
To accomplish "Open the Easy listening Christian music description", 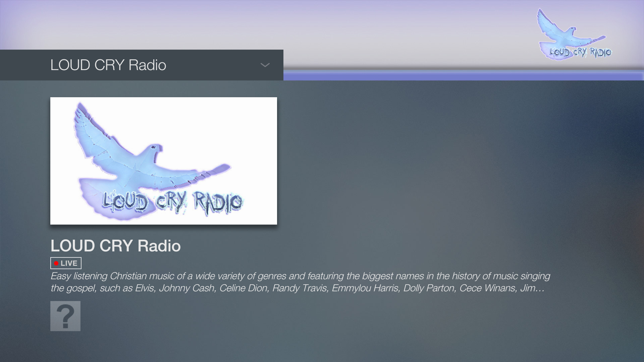I will tap(300, 276).
